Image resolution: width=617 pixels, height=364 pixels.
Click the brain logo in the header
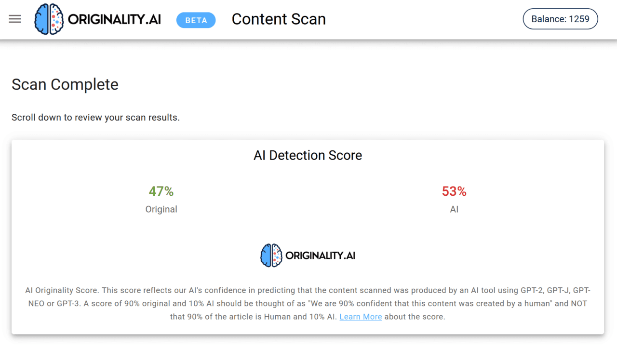click(49, 19)
